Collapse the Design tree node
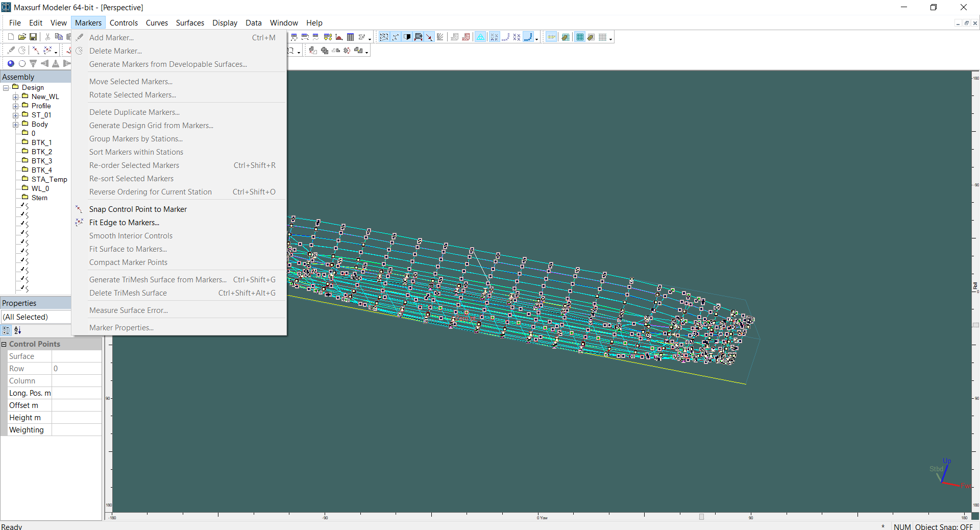 point(6,88)
